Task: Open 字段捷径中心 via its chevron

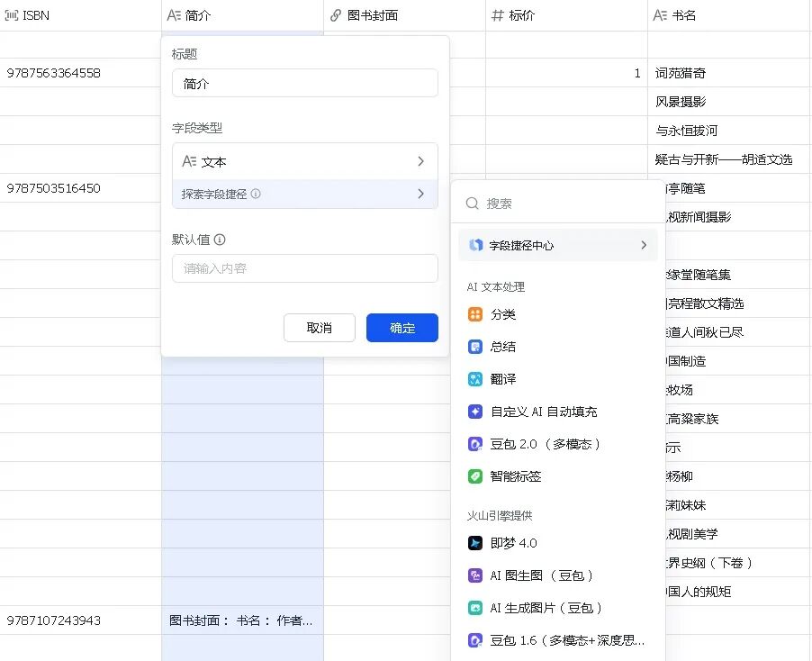Action: coord(643,244)
